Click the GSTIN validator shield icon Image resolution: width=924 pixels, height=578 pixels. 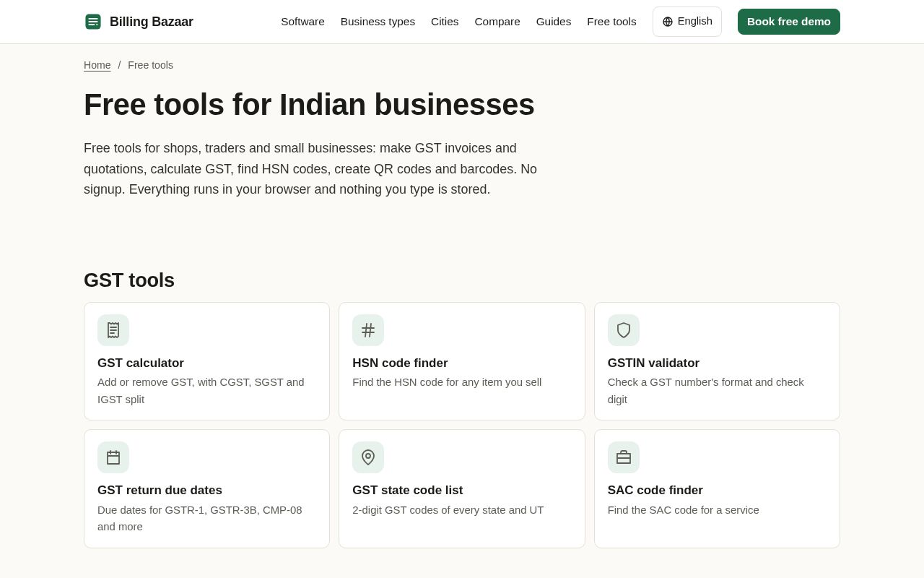pyautogui.click(x=624, y=330)
